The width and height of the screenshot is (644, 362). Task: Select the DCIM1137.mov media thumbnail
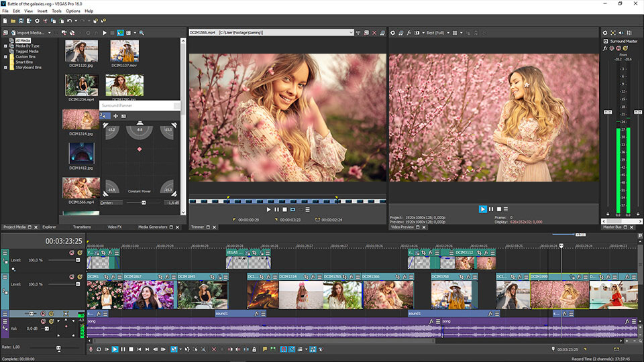(124, 51)
